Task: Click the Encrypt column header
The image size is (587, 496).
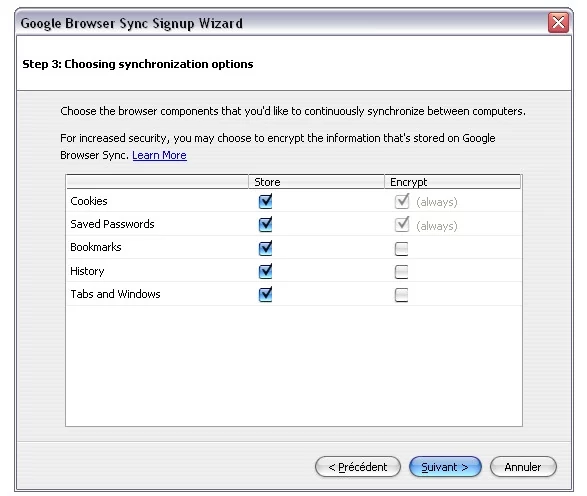Action: point(453,182)
